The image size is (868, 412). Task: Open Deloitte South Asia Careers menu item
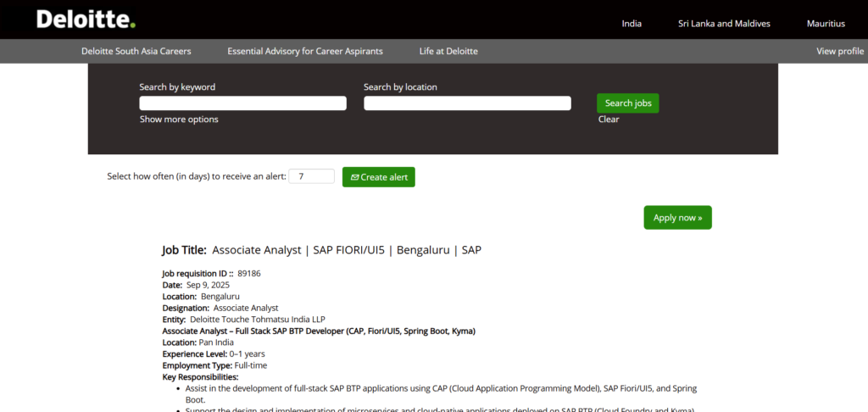click(136, 51)
